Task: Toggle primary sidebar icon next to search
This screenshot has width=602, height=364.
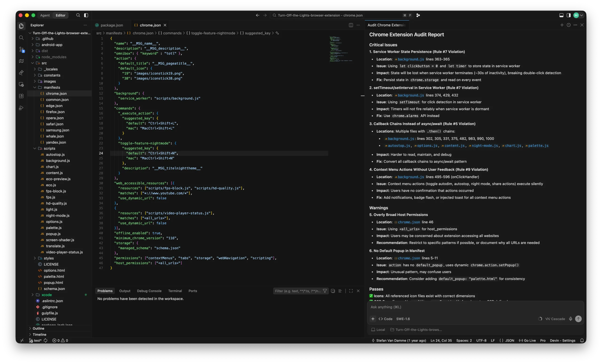Action: coord(86,15)
